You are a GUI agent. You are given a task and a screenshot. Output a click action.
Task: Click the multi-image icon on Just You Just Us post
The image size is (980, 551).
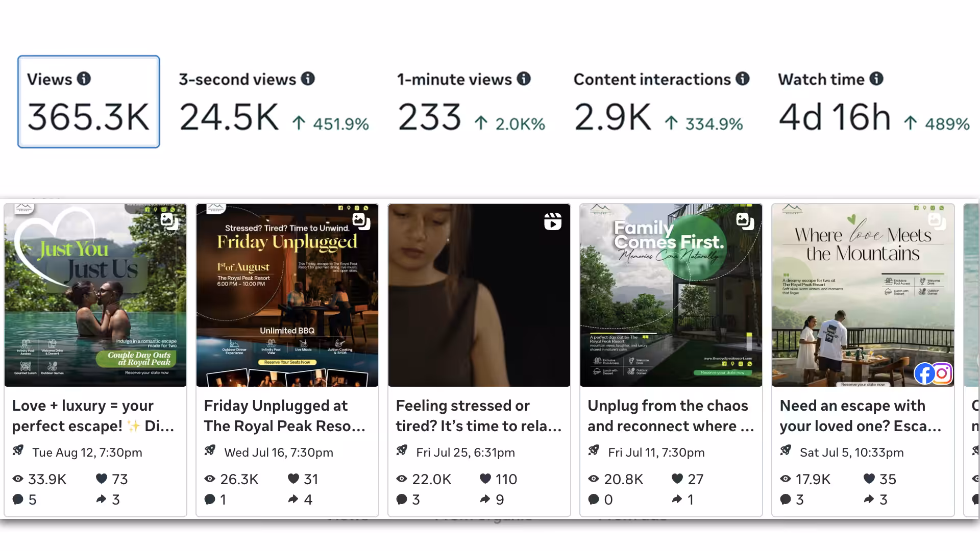tap(169, 221)
